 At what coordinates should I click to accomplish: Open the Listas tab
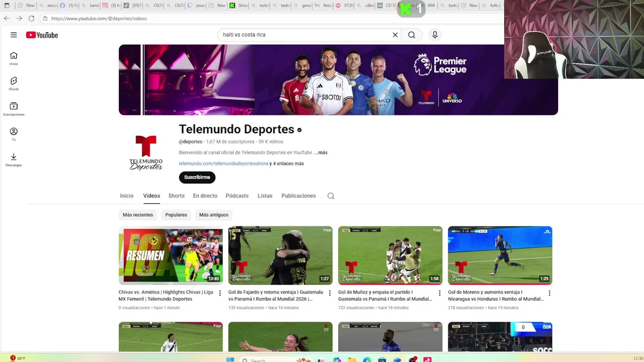coord(265,196)
